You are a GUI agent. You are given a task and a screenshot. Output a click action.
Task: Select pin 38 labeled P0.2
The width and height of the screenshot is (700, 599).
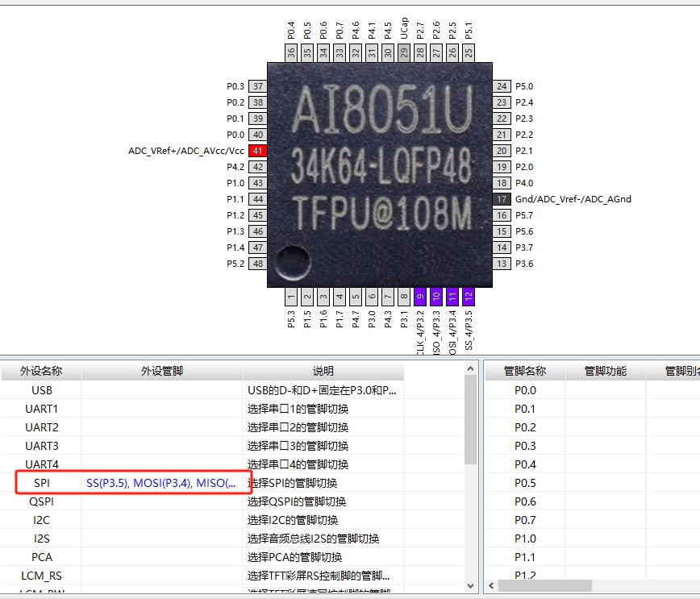pyautogui.click(x=257, y=102)
